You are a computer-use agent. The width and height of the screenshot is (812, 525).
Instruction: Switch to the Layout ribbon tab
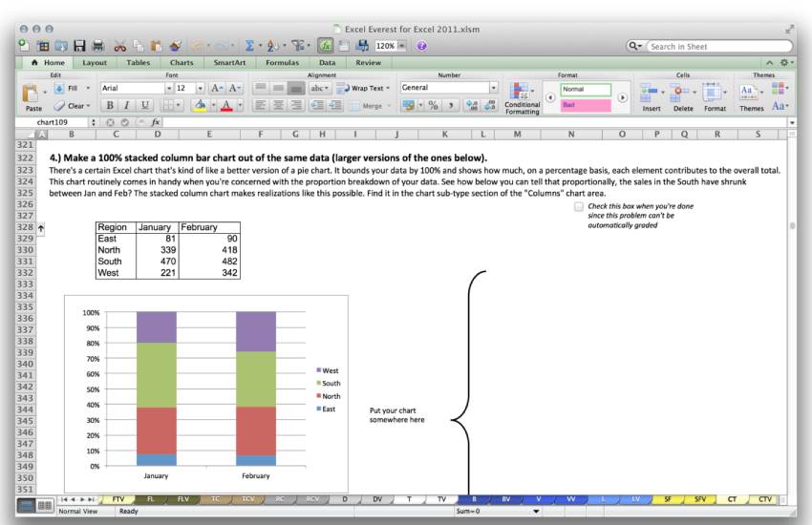[x=95, y=63]
